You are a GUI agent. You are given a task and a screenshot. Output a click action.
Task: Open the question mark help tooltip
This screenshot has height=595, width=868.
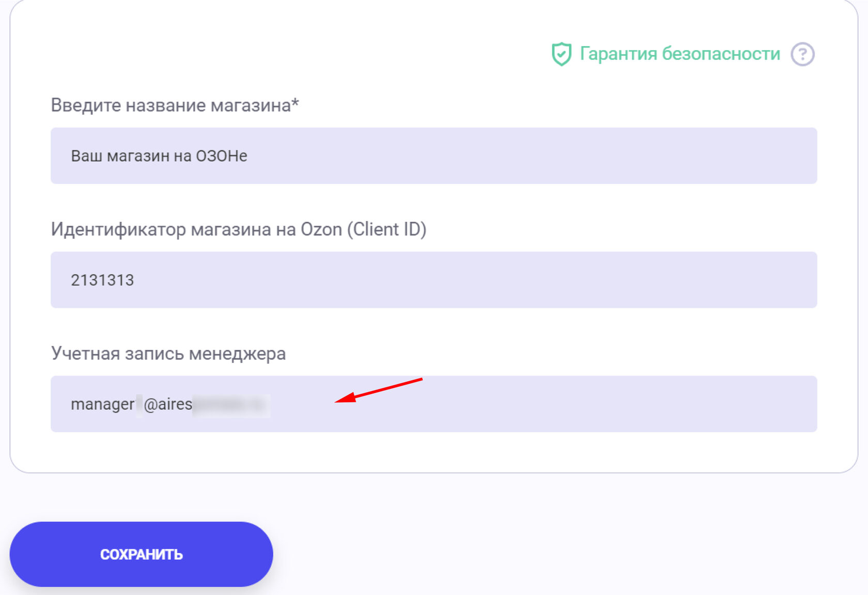pos(802,54)
